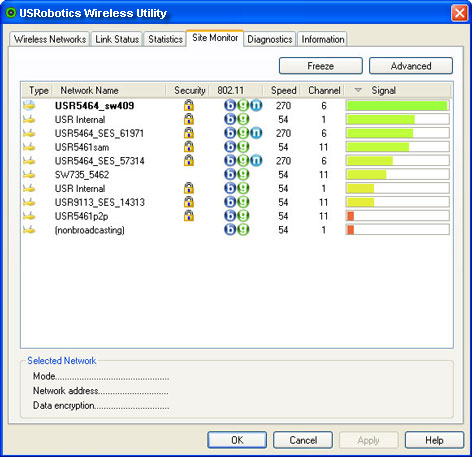Click the 802.11b icon for (nonbroadcasting)
The height and width of the screenshot is (457, 472).
click(x=230, y=230)
